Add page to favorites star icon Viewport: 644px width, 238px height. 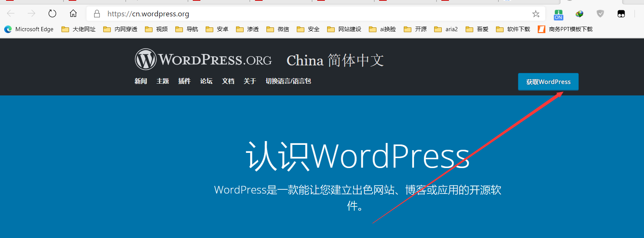coord(536,14)
